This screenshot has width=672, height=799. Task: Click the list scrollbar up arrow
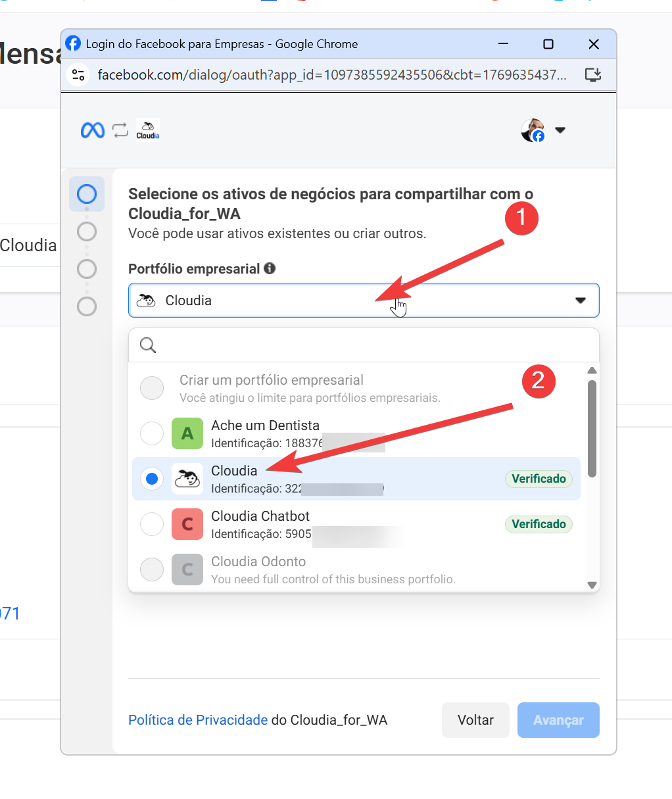pos(592,370)
